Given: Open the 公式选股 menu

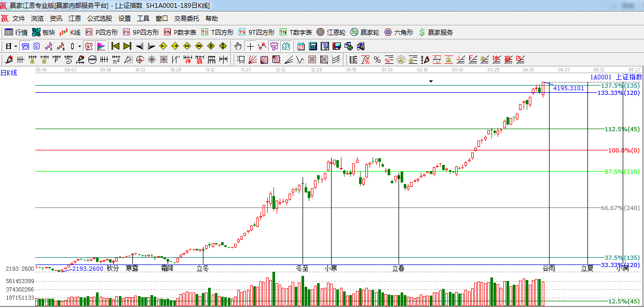Looking at the screenshot, I should click(x=99, y=19).
